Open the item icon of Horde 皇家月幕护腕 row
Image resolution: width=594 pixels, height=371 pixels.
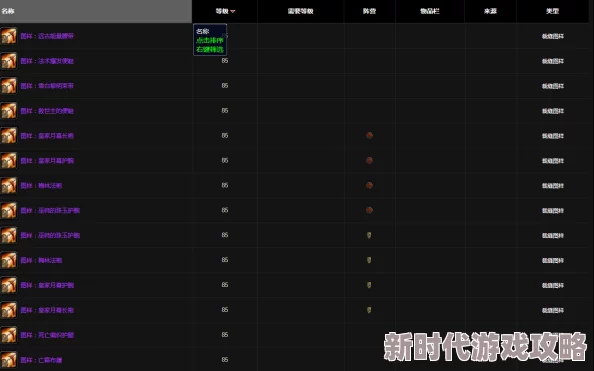click(8, 161)
